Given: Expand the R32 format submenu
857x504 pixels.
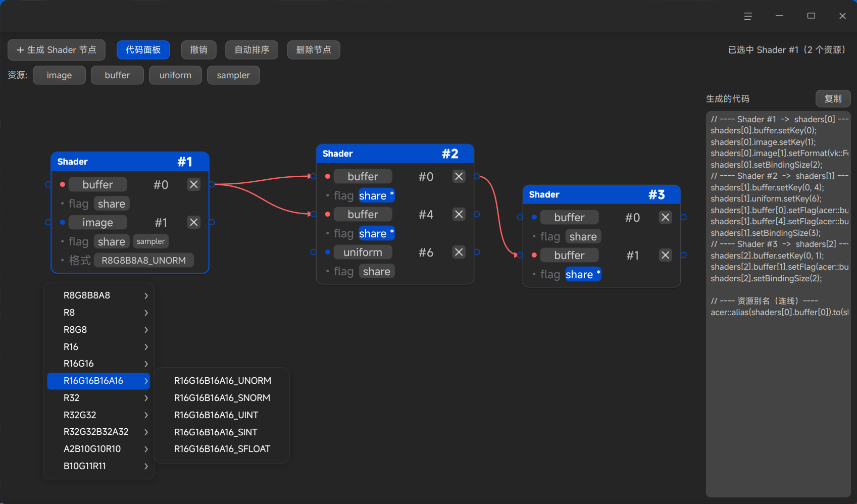Looking at the screenshot, I should [99, 398].
